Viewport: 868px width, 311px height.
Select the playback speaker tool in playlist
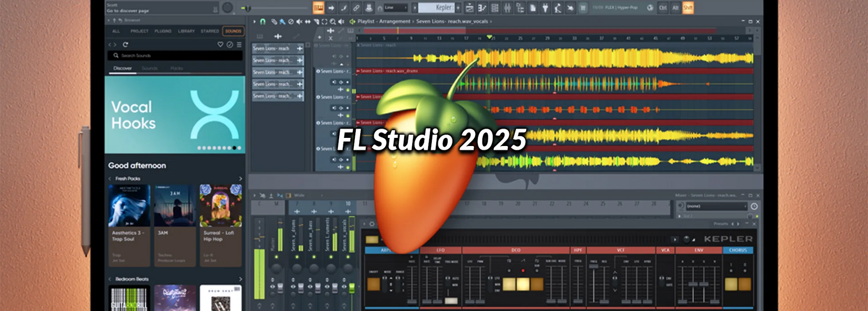pyautogui.click(x=341, y=22)
